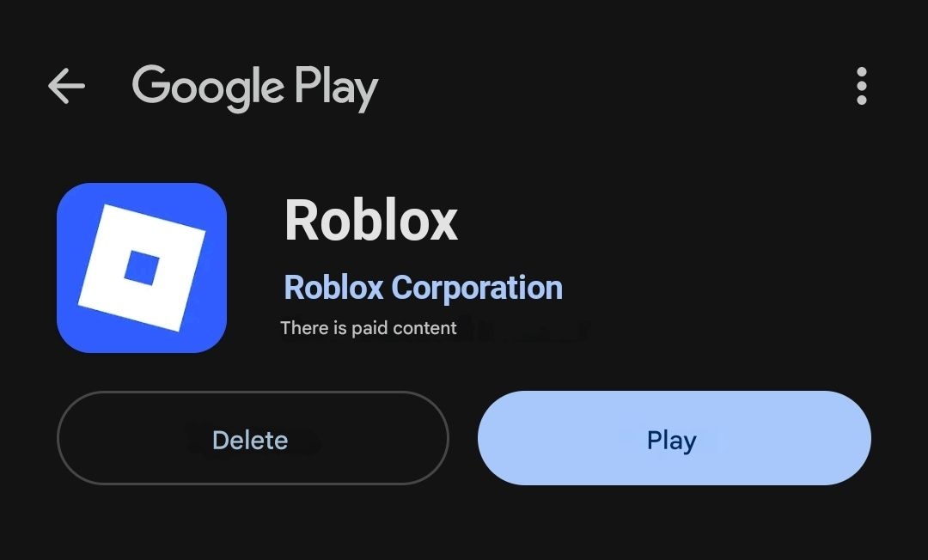Image resolution: width=928 pixels, height=560 pixels.
Task: Uninstall Roblox with the Delete button
Action: [253, 438]
